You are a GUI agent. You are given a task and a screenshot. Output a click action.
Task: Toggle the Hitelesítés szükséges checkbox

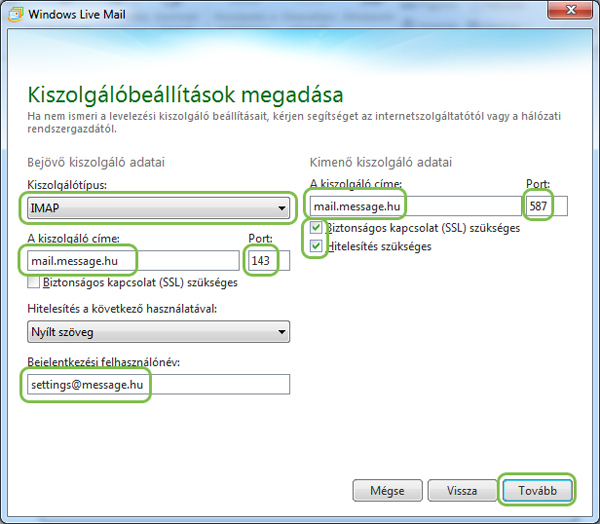(x=316, y=246)
